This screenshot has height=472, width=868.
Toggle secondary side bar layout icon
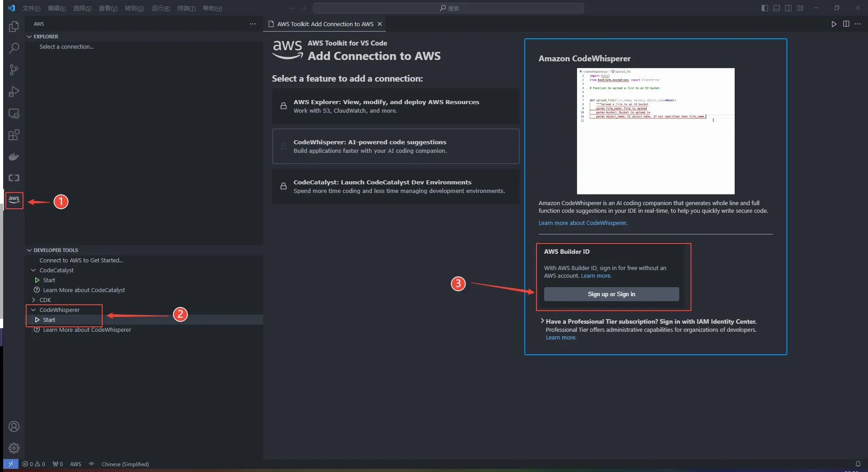coord(788,8)
